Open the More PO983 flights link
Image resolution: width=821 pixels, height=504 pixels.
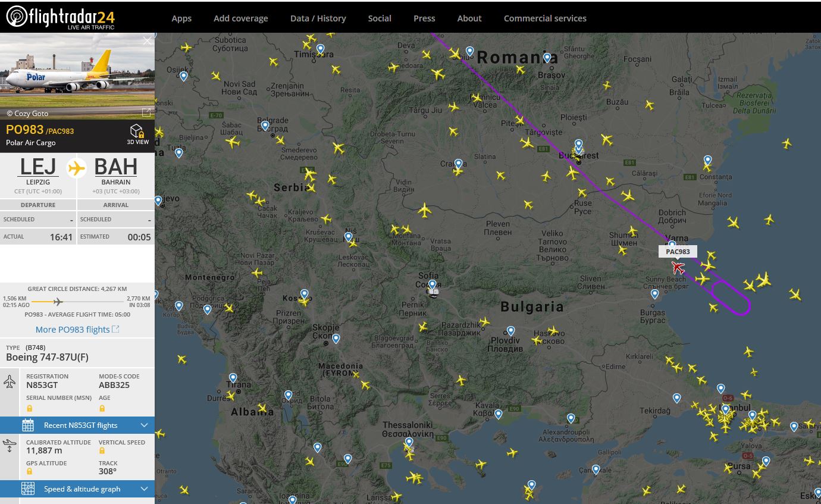[x=73, y=329]
